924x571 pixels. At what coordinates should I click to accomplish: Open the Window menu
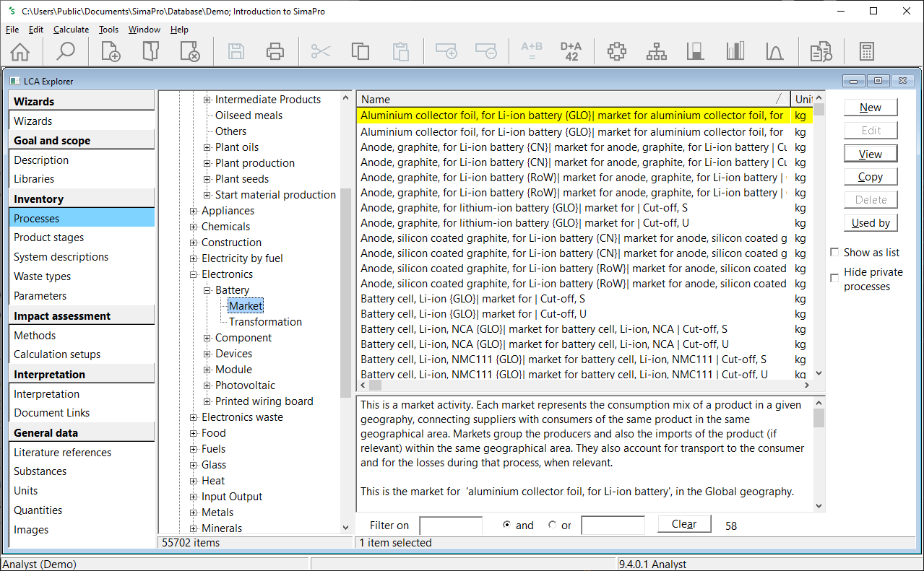pyautogui.click(x=144, y=30)
